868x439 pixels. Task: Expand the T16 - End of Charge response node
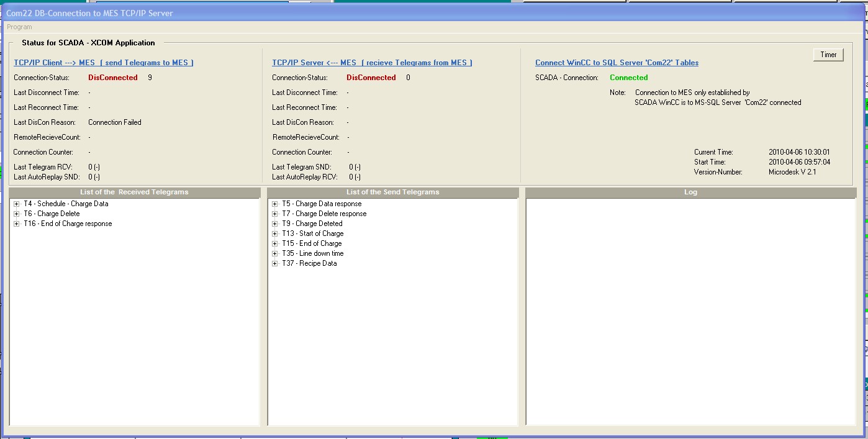click(x=17, y=224)
